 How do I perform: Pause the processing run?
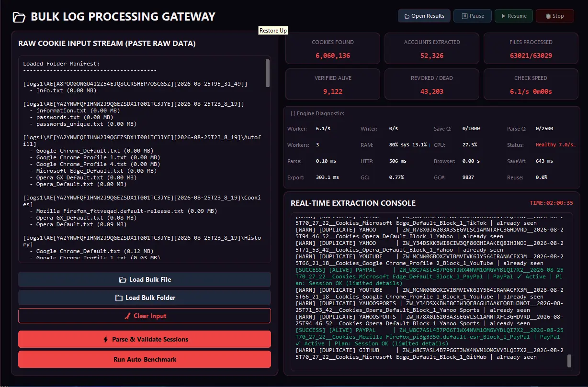[x=473, y=16]
